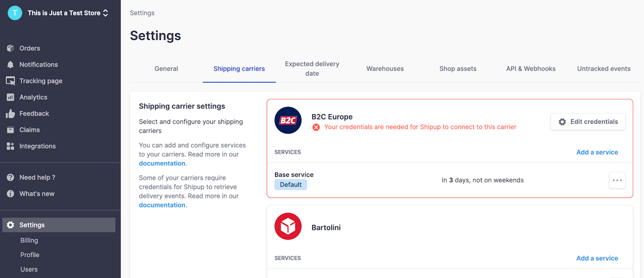Click Add a service for B2C Europe

(x=597, y=152)
